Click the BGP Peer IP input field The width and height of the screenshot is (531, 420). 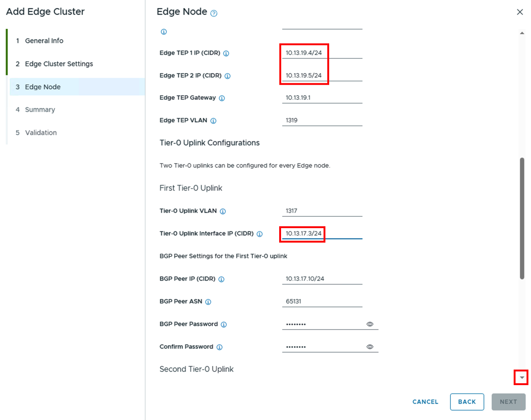[322, 279]
